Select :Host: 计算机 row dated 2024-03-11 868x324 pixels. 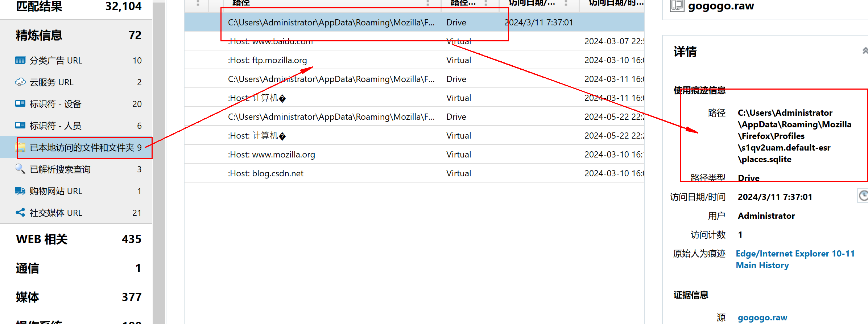click(x=414, y=98)
